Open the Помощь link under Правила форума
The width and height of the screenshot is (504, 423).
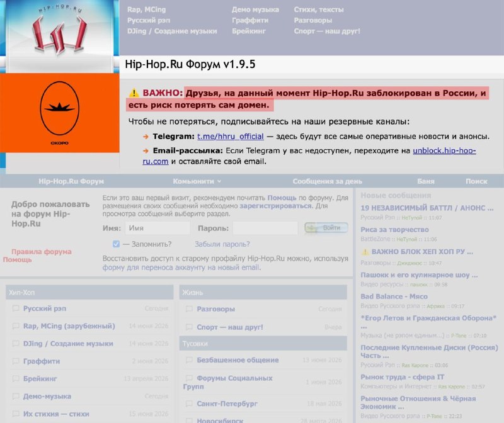[18, 259]
